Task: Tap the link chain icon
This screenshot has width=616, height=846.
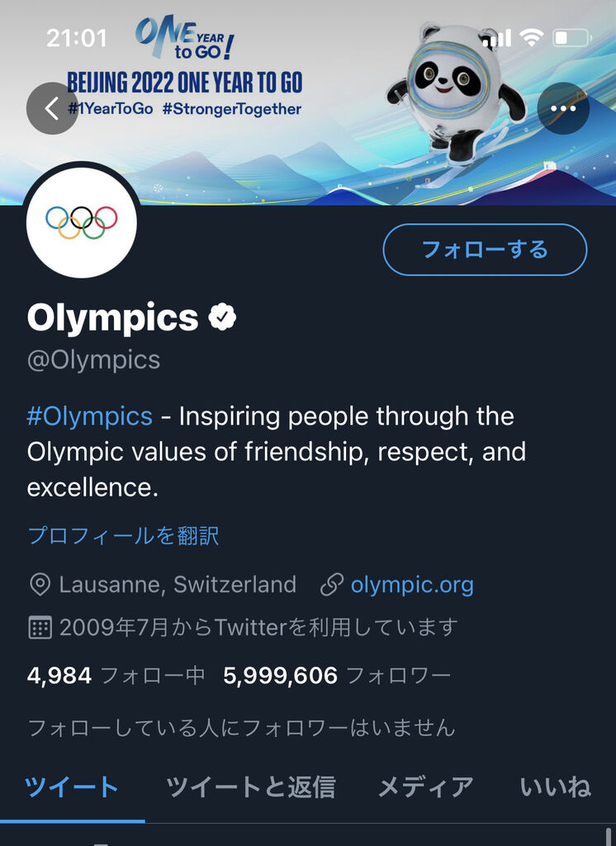Action: pos(331,585)
